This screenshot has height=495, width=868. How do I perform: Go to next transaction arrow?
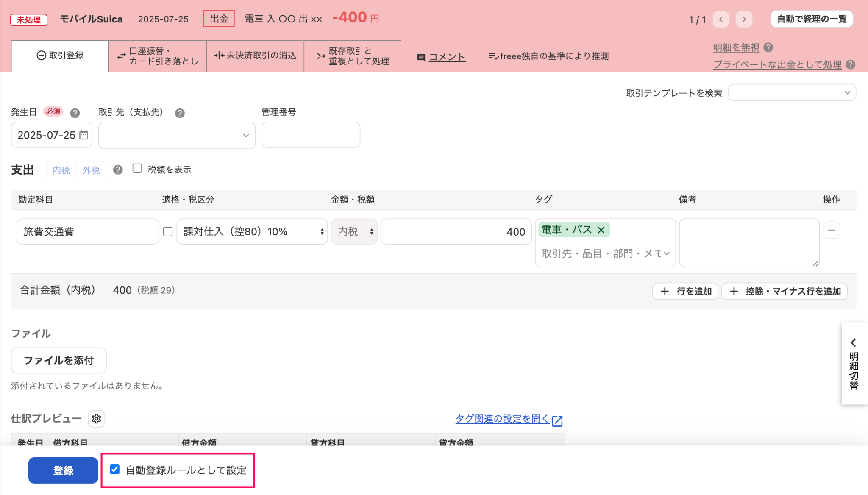(744, 19)
